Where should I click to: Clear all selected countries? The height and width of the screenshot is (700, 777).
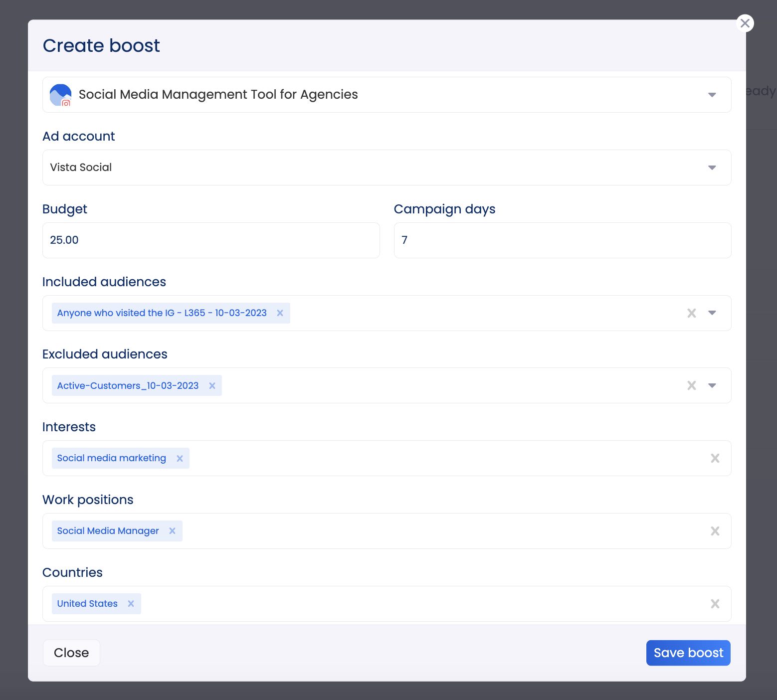coord(715,604)
